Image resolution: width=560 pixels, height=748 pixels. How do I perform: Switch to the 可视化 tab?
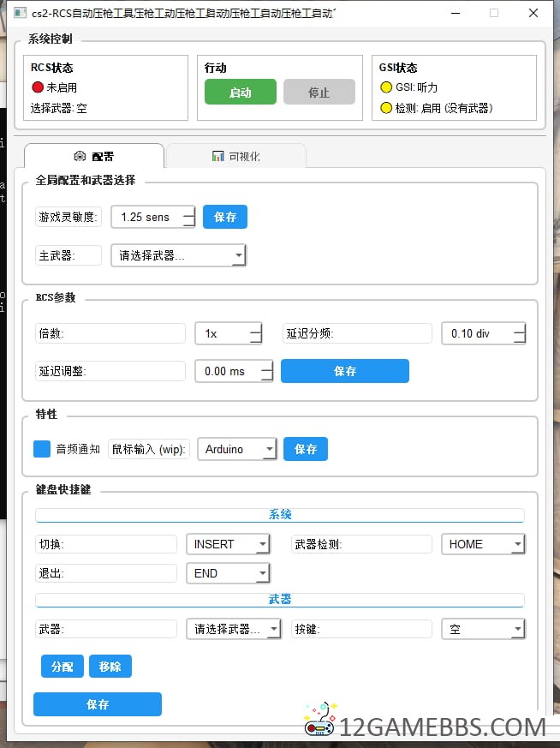click(235, 156)
